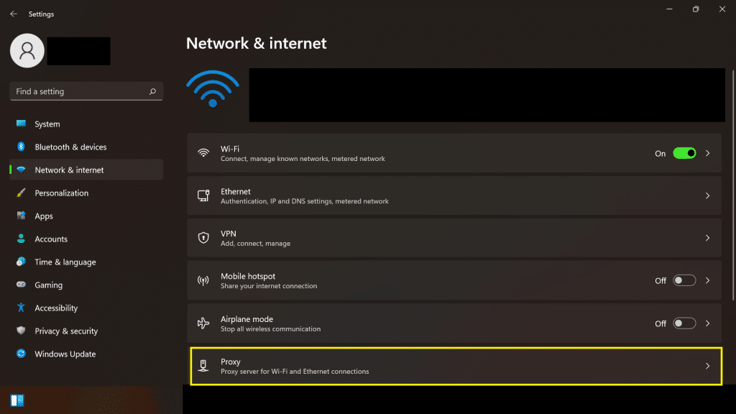736x414 pixels.
Task: Click the Windows Update sync icon
Action: 21,354
